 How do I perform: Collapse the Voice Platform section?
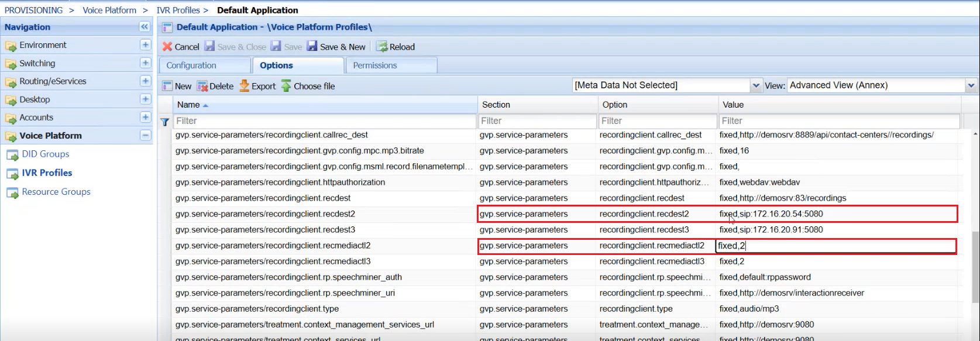pyautogui.click(x=145, y=136)
